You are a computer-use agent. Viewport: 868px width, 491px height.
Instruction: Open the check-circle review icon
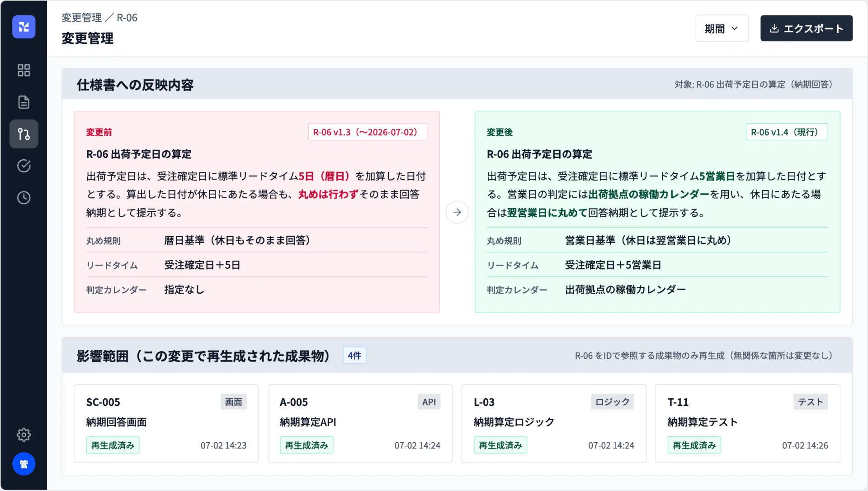[x=24, y=166]
